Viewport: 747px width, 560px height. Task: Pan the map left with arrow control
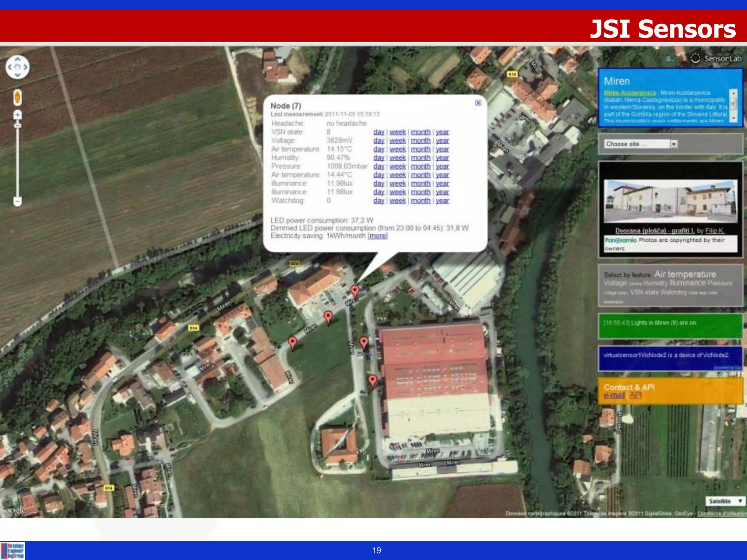[x=10, y=67]
